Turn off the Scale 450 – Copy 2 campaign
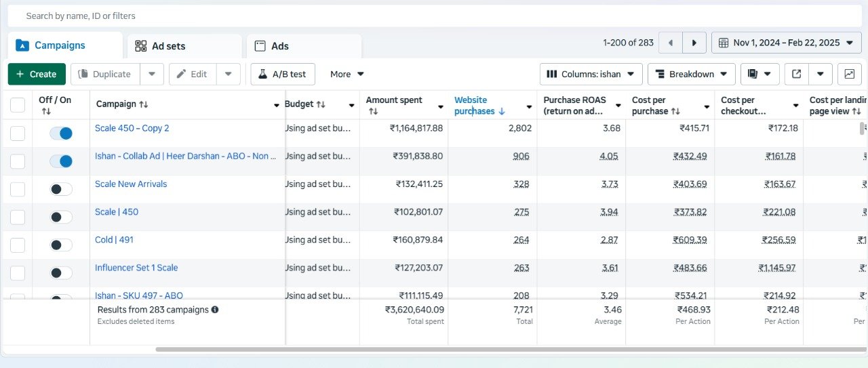The width and height of the screenshot is (868, 368). coord(61,134)
